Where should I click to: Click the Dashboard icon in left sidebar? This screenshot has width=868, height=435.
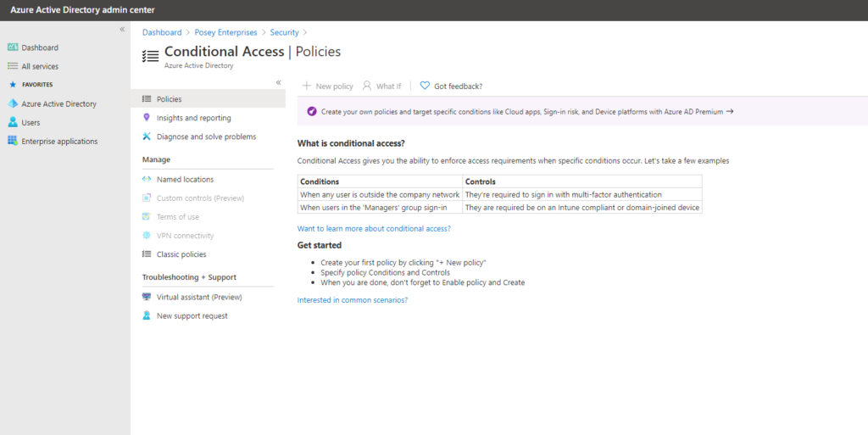(13, 47)
